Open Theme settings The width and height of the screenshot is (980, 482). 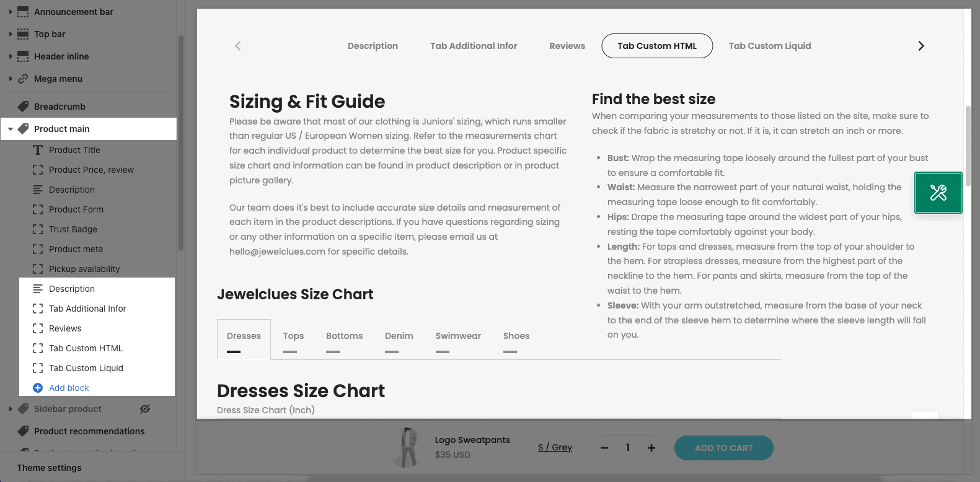pyautogui.click(x=49, y=468)
